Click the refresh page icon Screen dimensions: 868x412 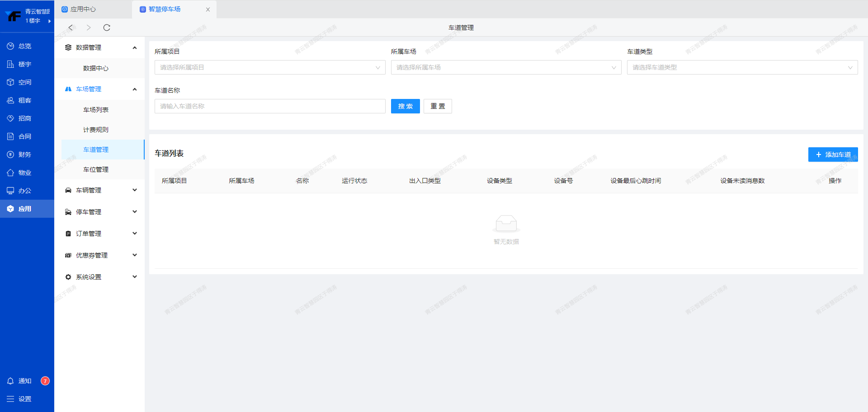(107, 28)
